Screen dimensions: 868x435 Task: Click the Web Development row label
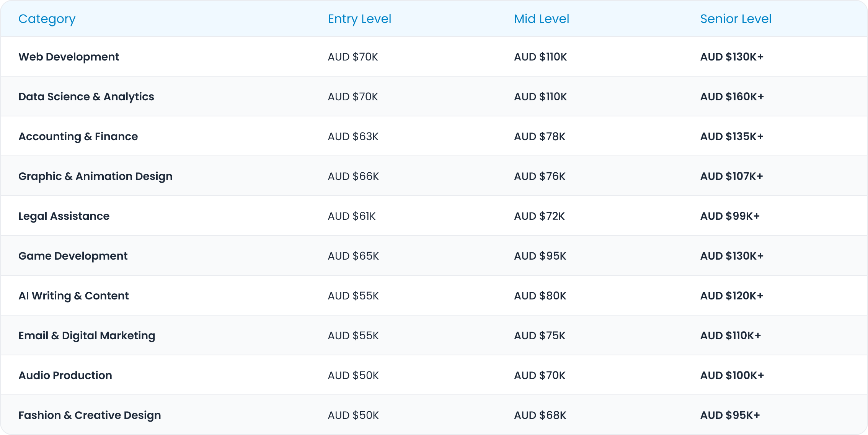tap(69, 57)
